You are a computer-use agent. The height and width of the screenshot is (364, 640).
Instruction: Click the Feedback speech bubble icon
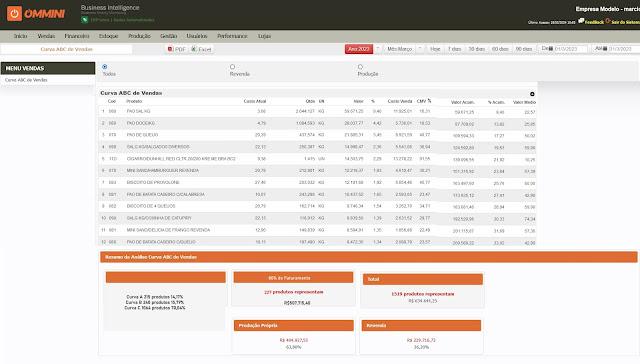click(581, 21)
